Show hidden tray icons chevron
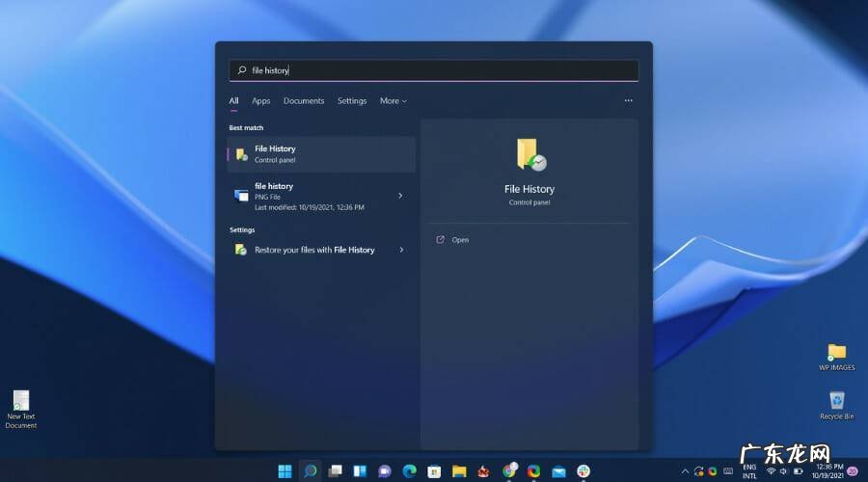The height and width of the screenshot is (482, 868). (685, 471)
